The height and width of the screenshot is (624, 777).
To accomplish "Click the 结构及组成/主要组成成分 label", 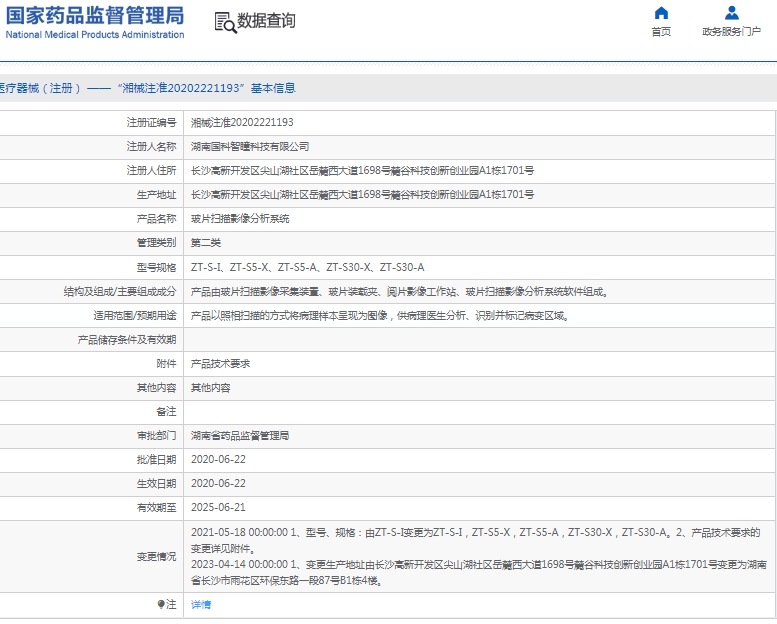I will pos(120,291).
